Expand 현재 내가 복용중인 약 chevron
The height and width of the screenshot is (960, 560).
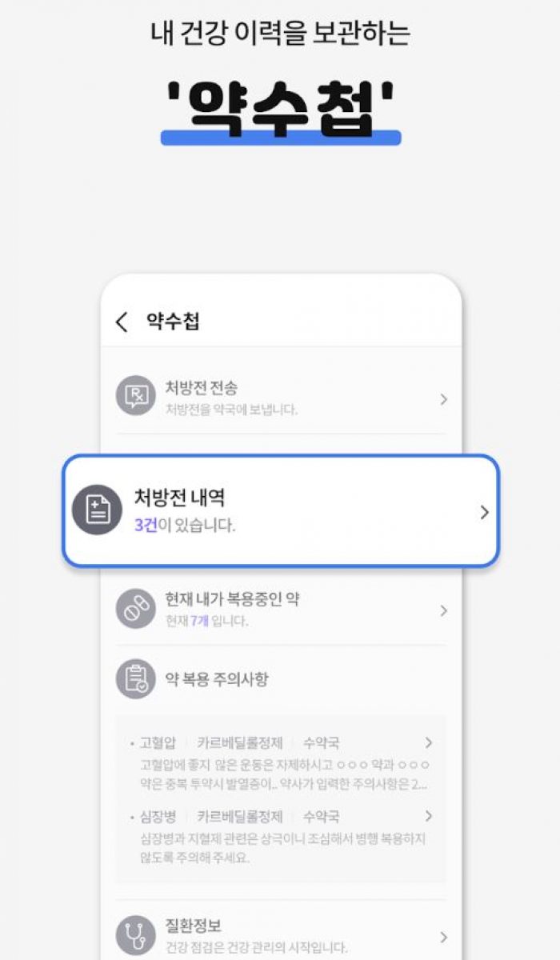pos(444,611)
